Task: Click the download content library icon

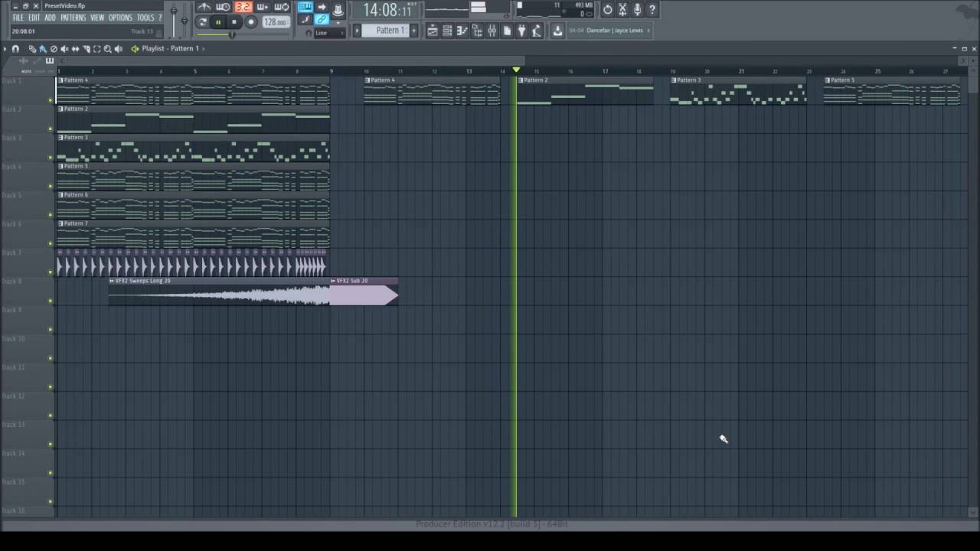Action: point(557,31)
